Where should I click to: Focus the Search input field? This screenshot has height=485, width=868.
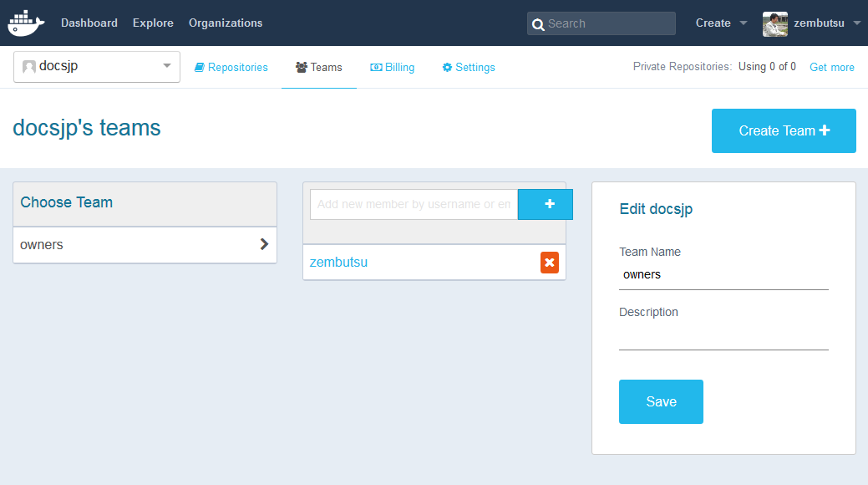tap(602, 23)
